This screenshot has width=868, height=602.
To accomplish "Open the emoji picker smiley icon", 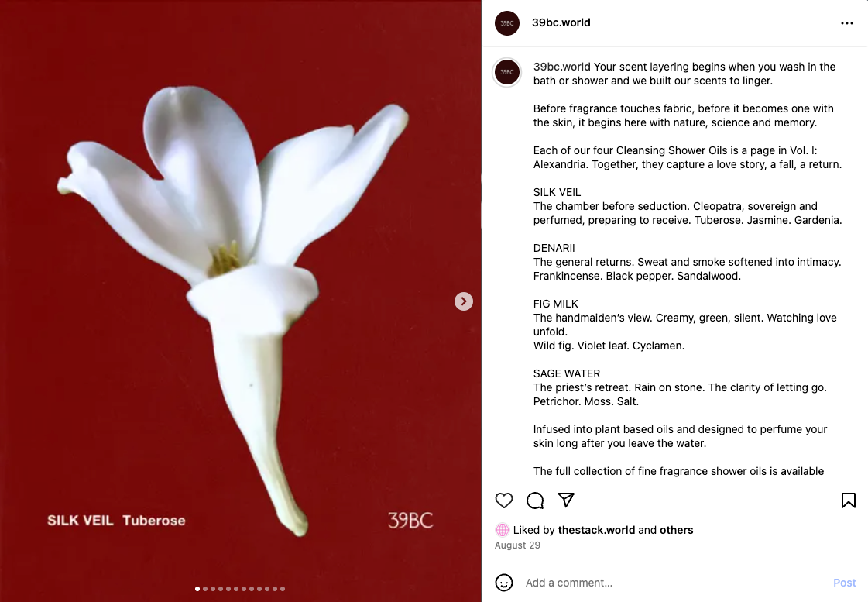I will [x=504, y=583].
